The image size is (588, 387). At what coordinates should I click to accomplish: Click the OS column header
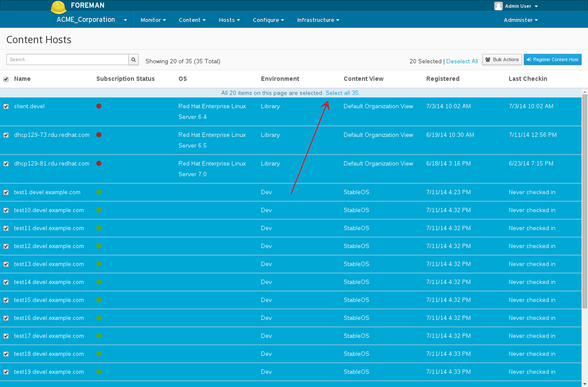[x=183, y=79]
